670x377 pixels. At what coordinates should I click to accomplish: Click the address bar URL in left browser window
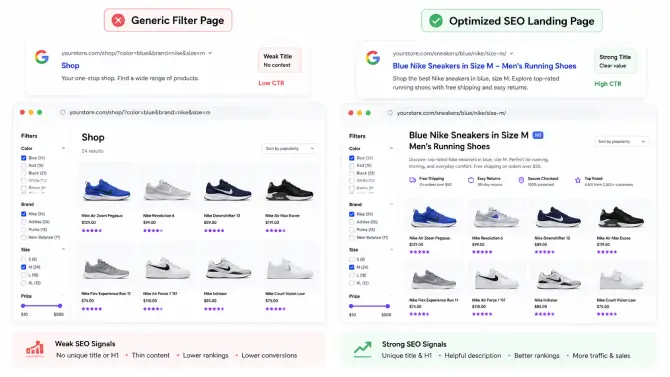140,112
